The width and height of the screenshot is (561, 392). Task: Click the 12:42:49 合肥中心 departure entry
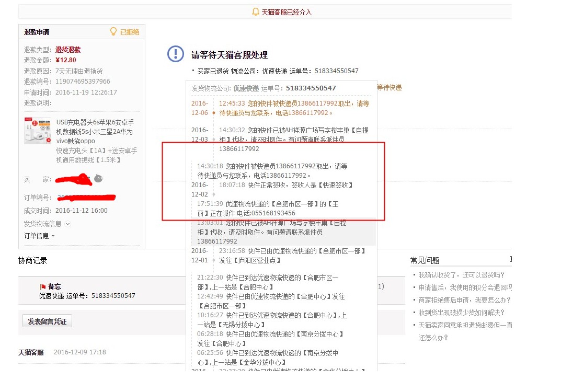(x=271, y=301)
